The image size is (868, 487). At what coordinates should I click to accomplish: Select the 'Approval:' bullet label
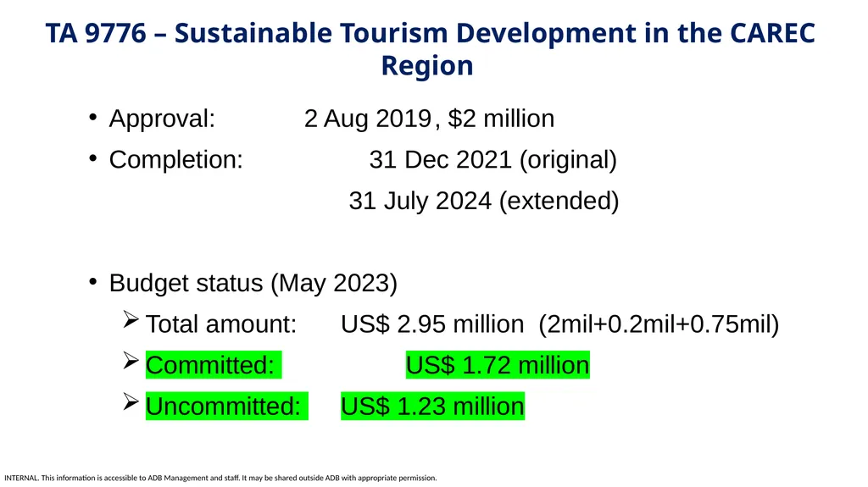tap(162, 119)
